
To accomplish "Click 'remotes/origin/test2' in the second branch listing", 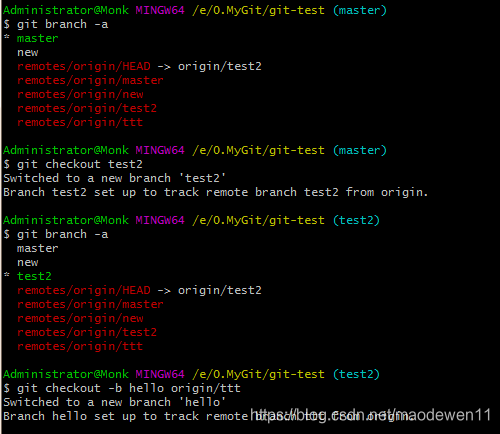I will (x=87, y=332).
